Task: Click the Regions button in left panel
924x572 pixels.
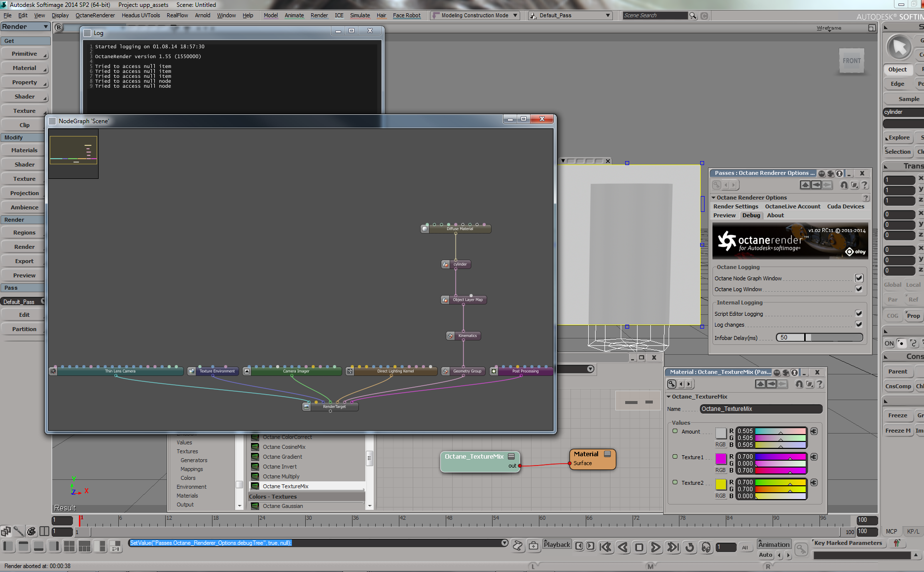Action: (25, 233)
